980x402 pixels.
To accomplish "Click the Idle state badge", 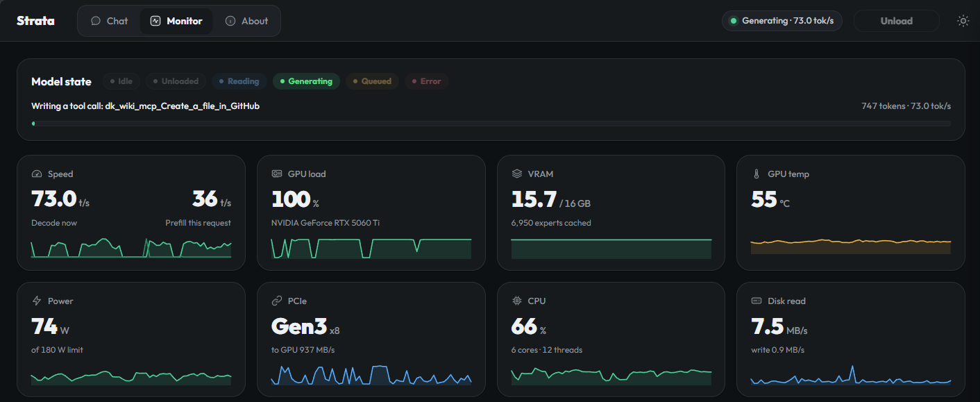I will point(121,81).
